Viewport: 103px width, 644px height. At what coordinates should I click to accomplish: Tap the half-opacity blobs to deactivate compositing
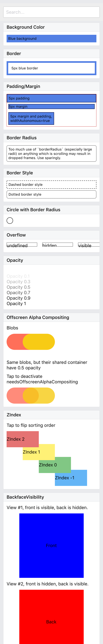pyautogui.click(x=31, y=396)
